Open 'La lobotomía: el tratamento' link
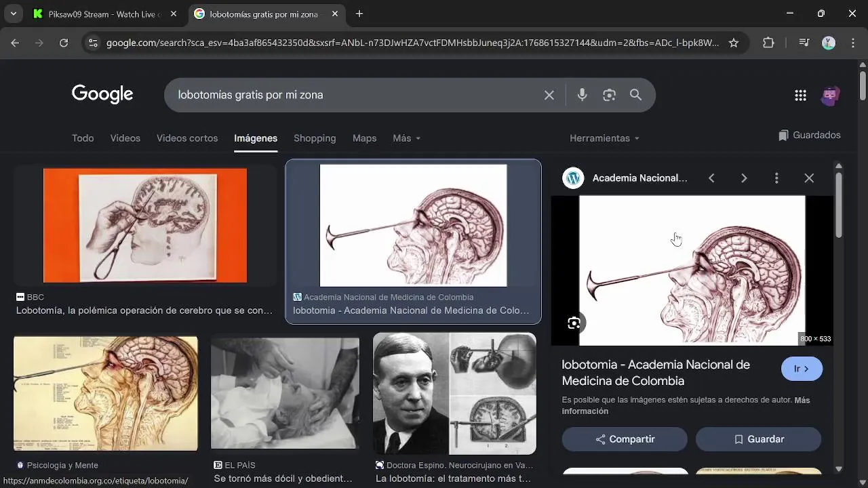The height and width of the screenshot is (488, 868). click(x=454, y=479)
